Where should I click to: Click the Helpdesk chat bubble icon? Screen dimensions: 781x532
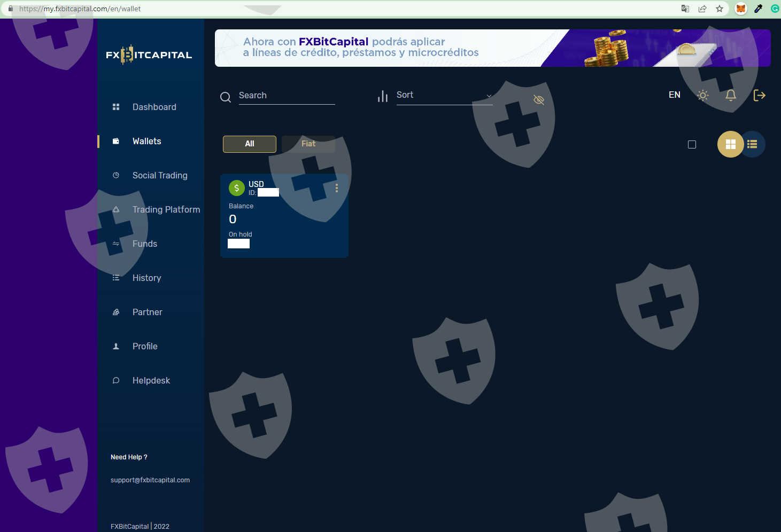[x=116, y=380]
